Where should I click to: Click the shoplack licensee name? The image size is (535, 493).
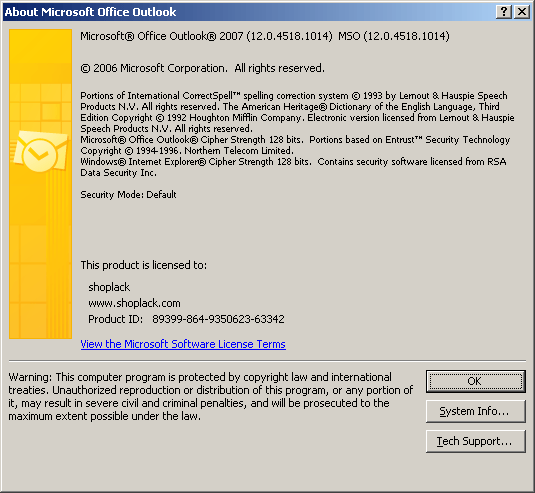(109, 287)
